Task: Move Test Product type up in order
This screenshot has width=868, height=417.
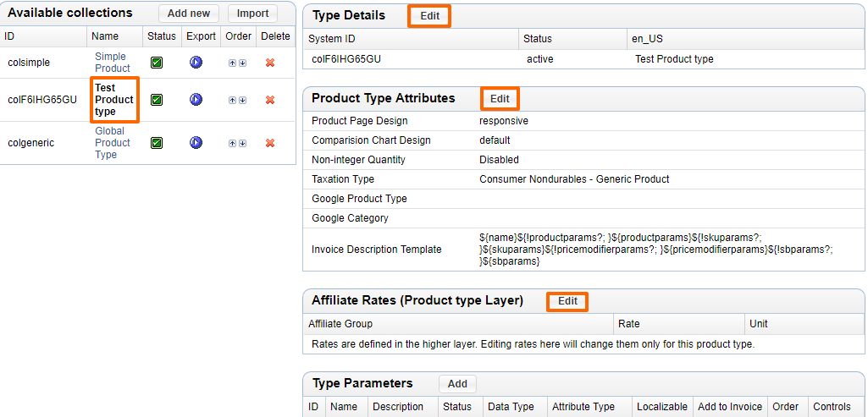Action: (233, 100)
